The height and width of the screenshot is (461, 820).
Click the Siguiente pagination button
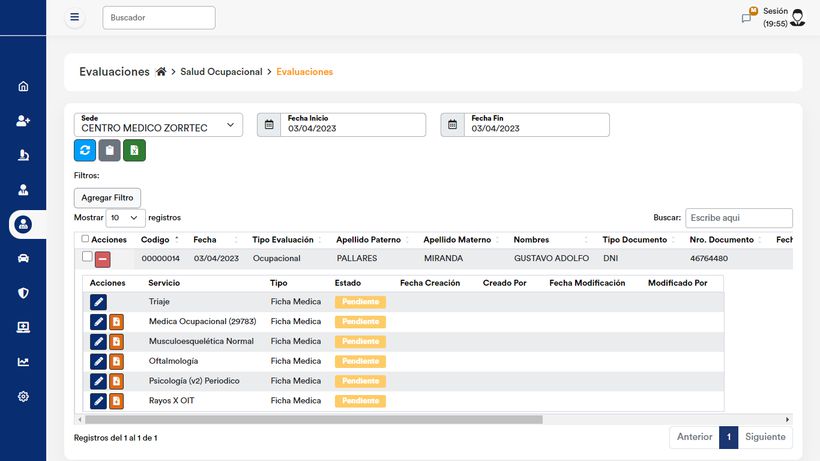765,437
